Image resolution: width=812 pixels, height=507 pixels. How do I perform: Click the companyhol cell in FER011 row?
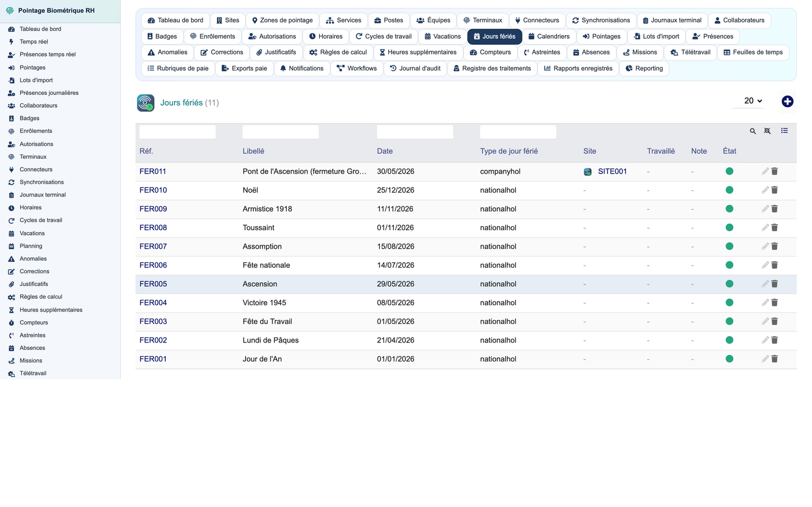coord(500,171)
